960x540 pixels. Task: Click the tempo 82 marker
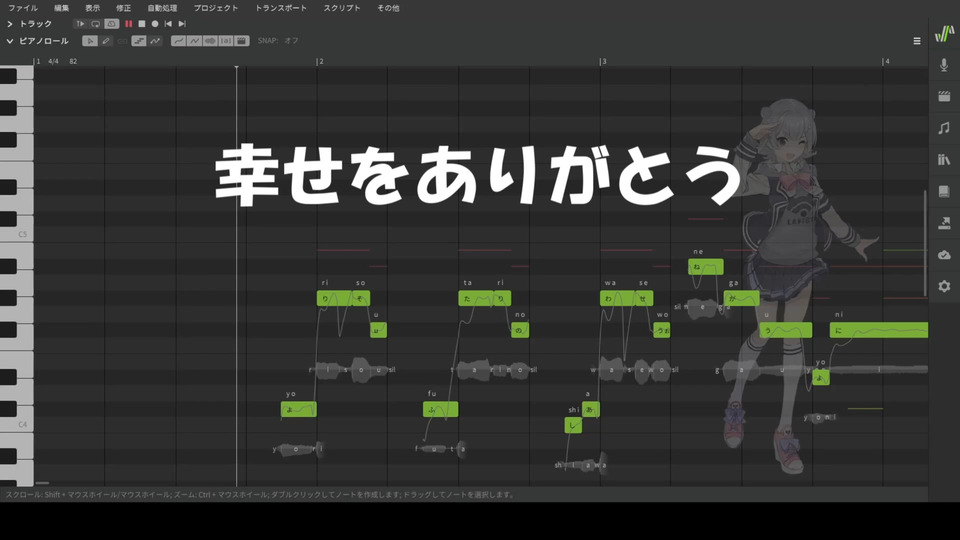(x=73, y=61)
